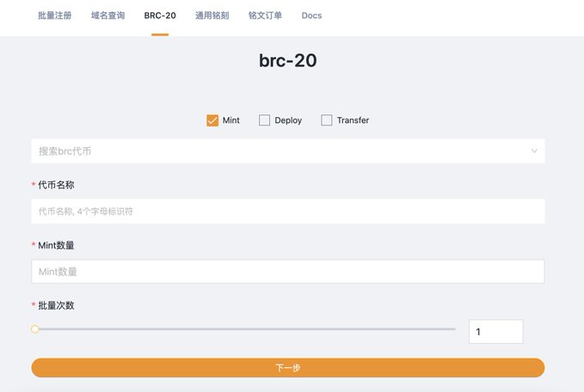Click the 批量次数 field label

point(57,305)
